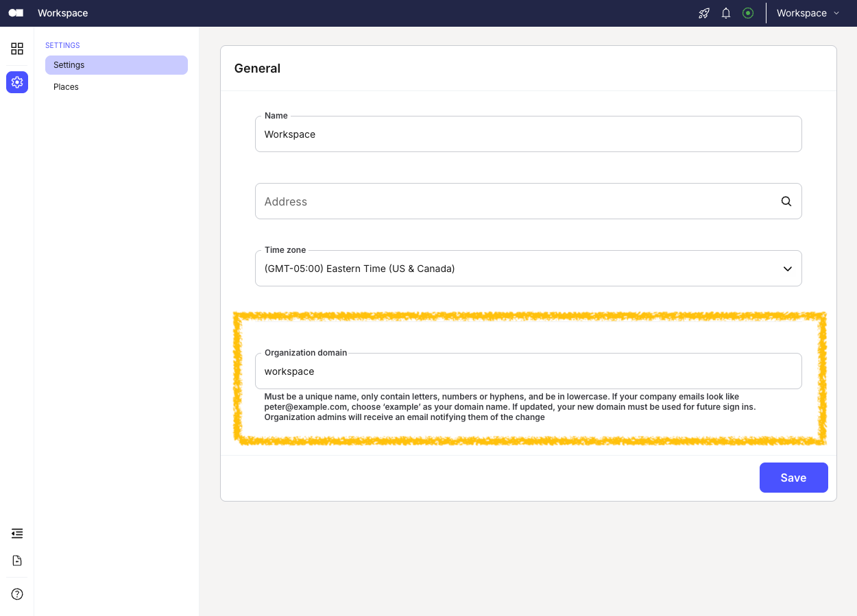The image size is (857, 616).
Task: Click the Organization domain input field
Action: tap(528, 371)
